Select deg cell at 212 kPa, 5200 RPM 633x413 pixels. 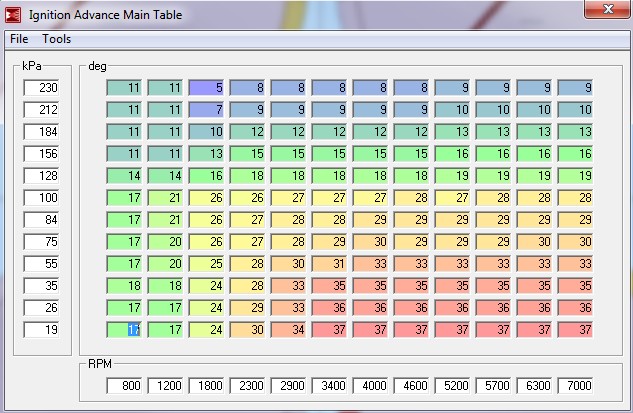click(x=452, y=110)
